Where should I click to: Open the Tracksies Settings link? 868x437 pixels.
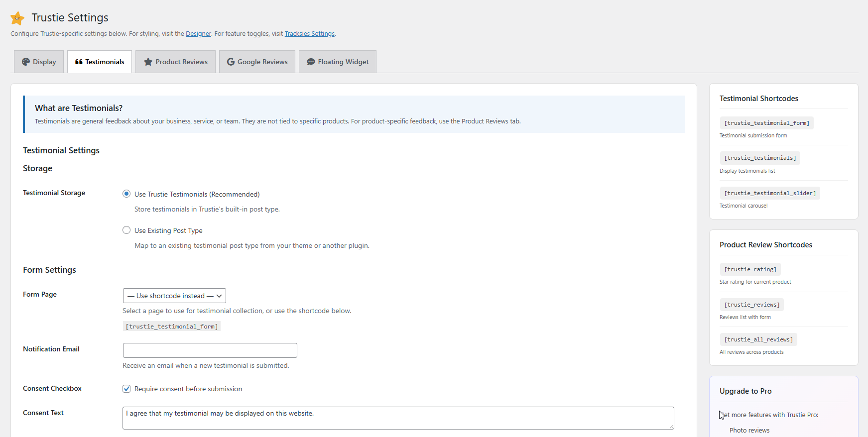pos(310,34)
